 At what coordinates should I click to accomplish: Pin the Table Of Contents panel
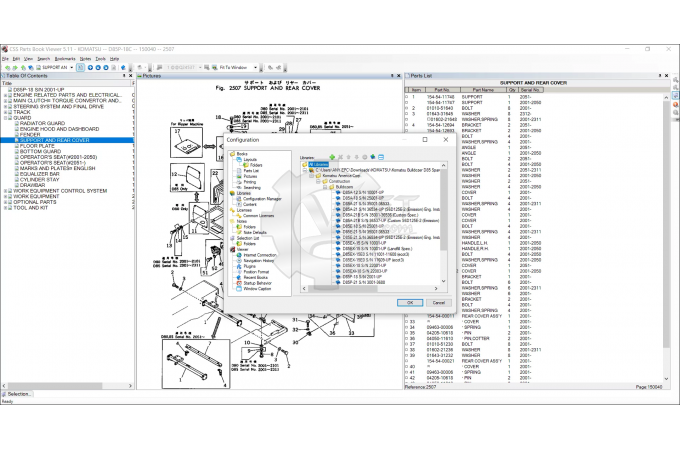point(124,76)
